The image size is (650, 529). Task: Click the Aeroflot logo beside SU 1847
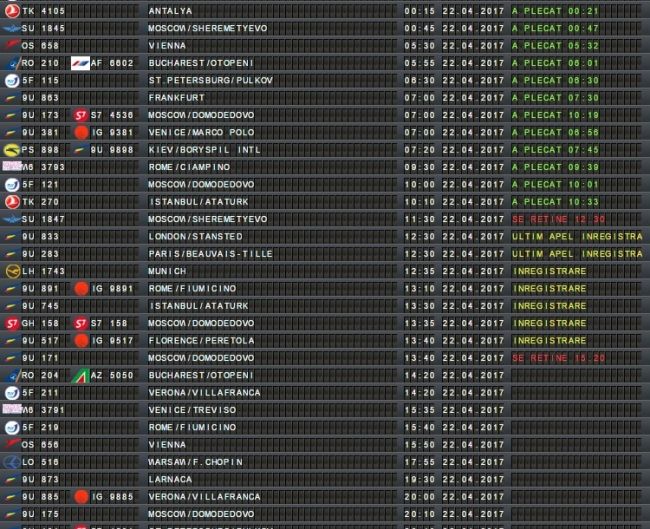tap(11, 219)
